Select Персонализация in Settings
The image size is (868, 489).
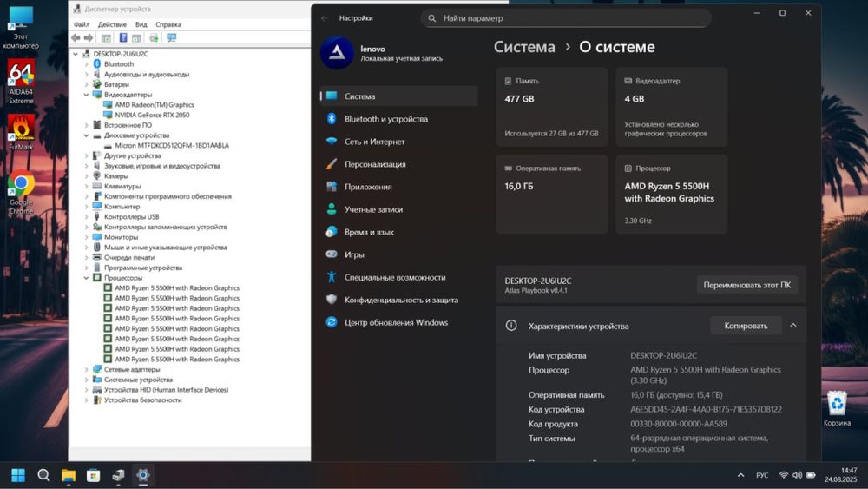pyautogui.click(x=398, y=164)
